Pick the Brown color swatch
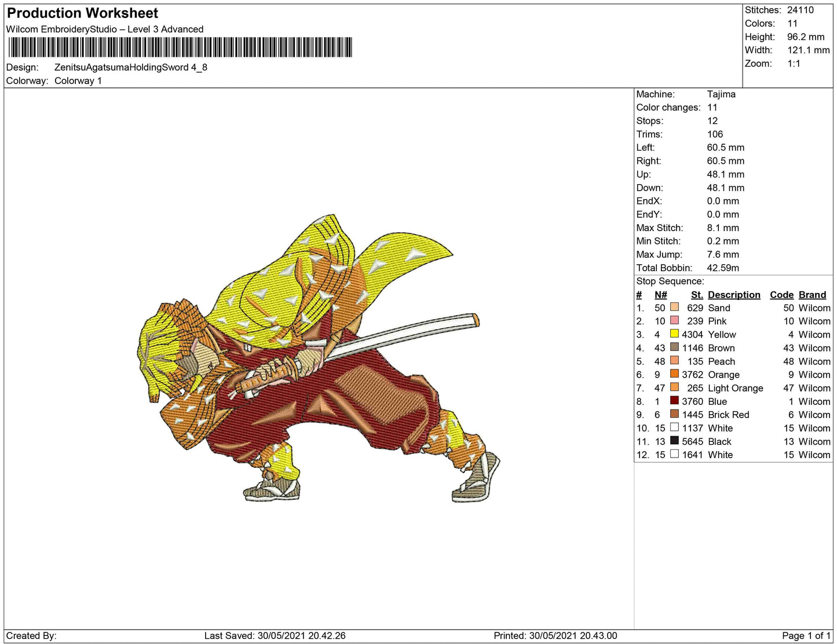This screenshot has height=644, width=837. point(674,347)
